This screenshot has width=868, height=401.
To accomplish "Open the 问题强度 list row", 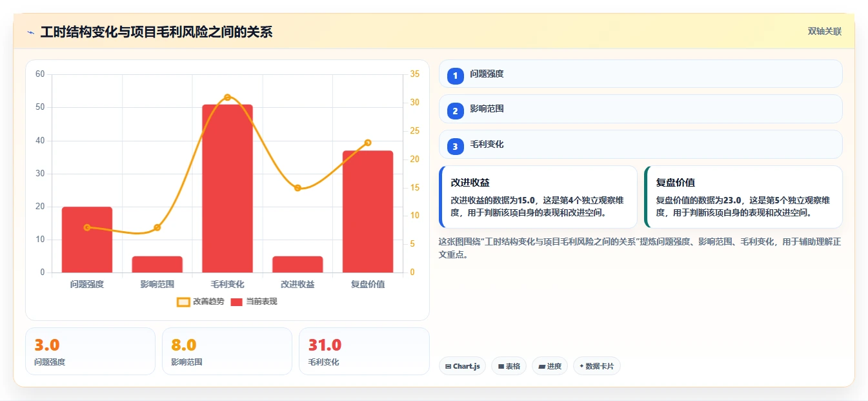I will tap(640, 74).
